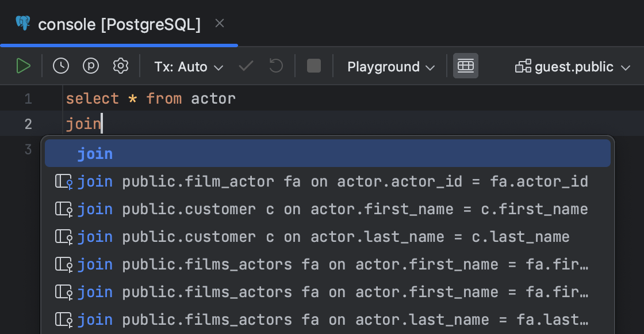Viewport: 644px width, 334px height.
Task: Open the Playground session dropdown
Action: coord(390,67)
